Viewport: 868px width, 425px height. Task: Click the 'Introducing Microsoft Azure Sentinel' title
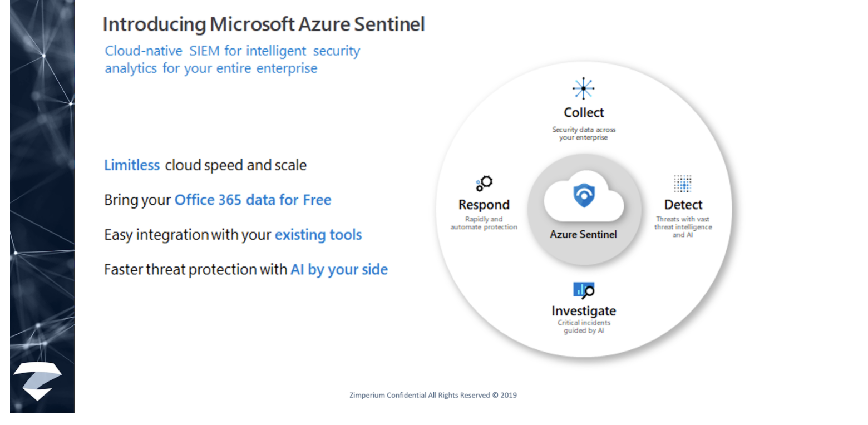click(x=264, y=24)
